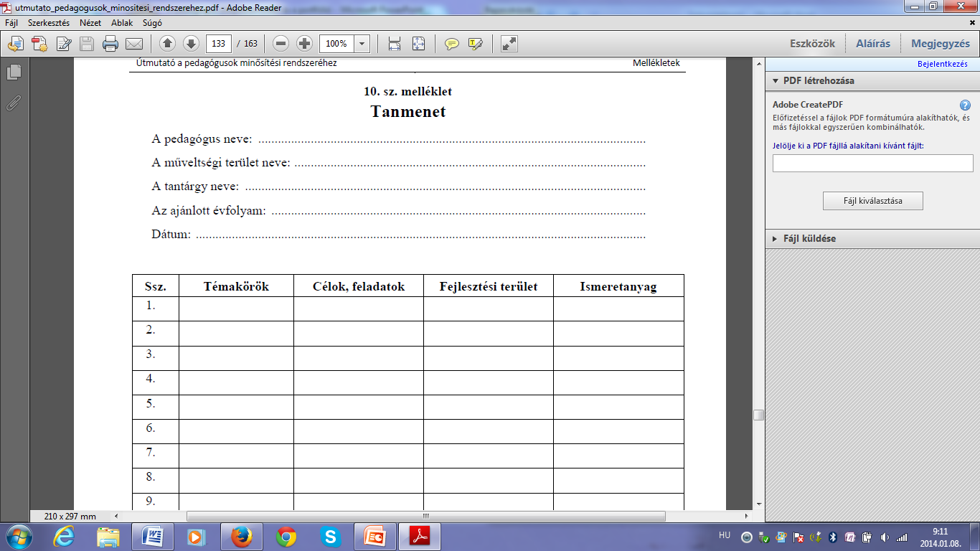Expand the Fájl küldése section
Viewport: 980px width, 551px height.
pyautogui.click(x=872, y=238)
